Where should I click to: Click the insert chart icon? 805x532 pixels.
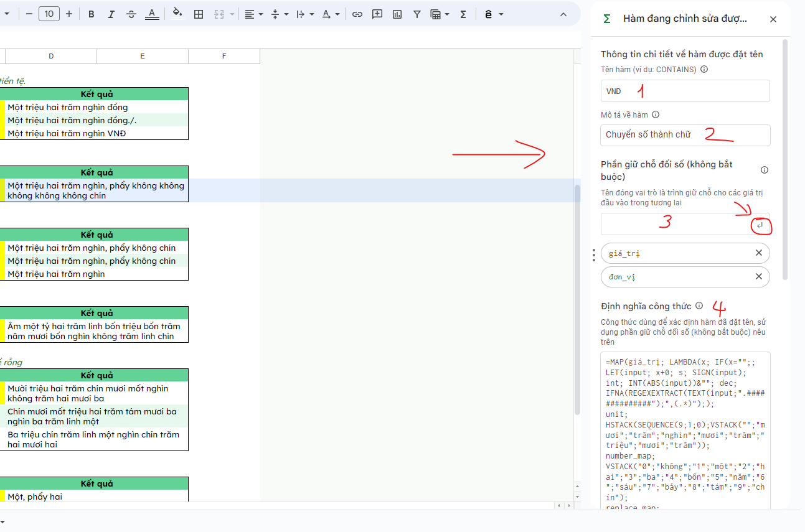tap(397, 14)
